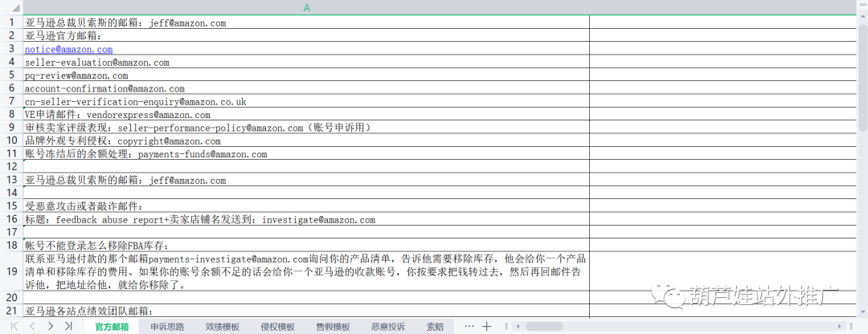This screenshot has width=868, height=334.
Task: Click the horizontal scrollbar right arrow
Action: tap(839, 327)
